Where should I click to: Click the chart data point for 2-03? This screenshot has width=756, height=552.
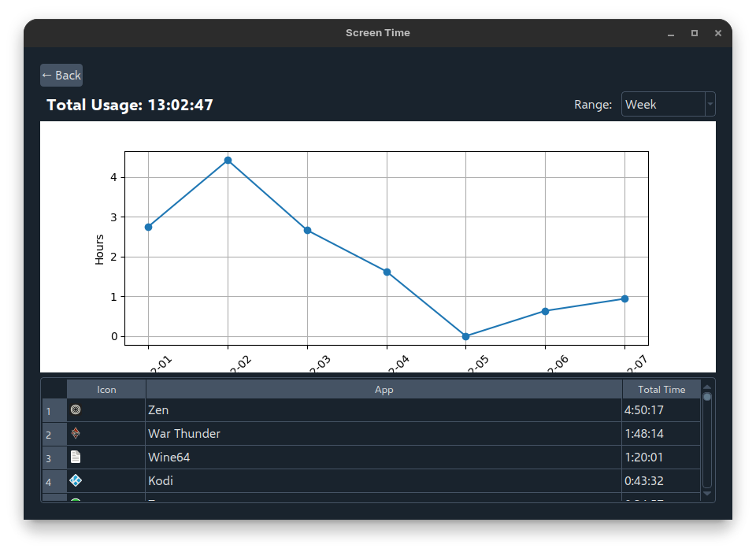[x=308, y=231]
